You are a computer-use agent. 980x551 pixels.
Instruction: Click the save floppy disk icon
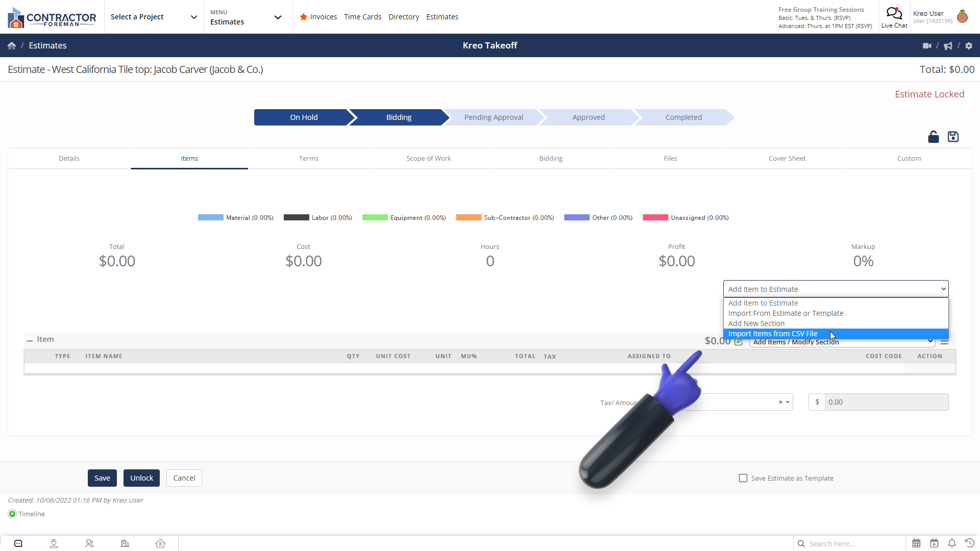[953, 137]
